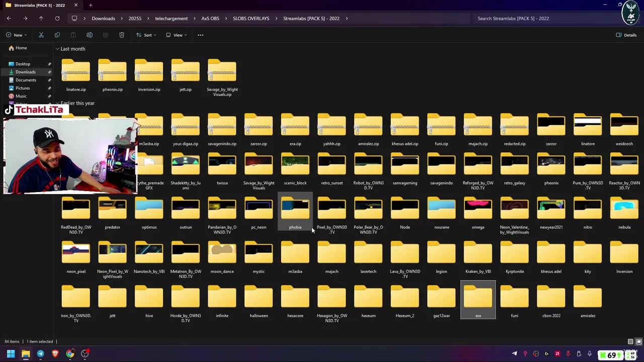This screenshot has width=644, height=362.
Task: Go to AxS OBS breadcrumb folder
Action: pos(210,19)
